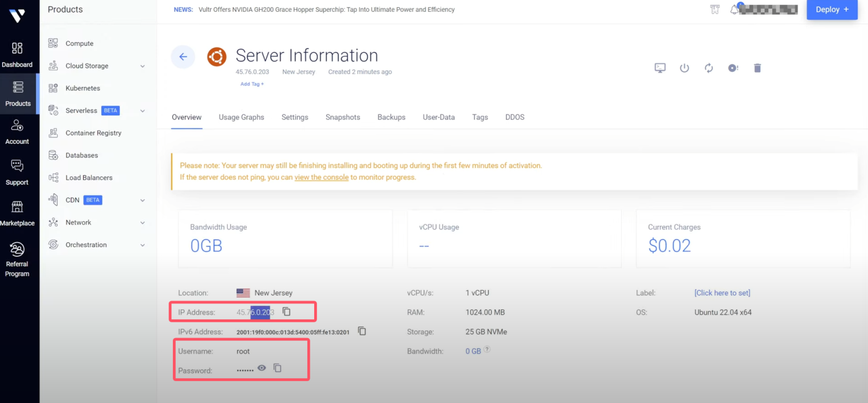Select Kubernetes in the Products sidebar
This screenshot has width=868, height=403.
[83, 89]
